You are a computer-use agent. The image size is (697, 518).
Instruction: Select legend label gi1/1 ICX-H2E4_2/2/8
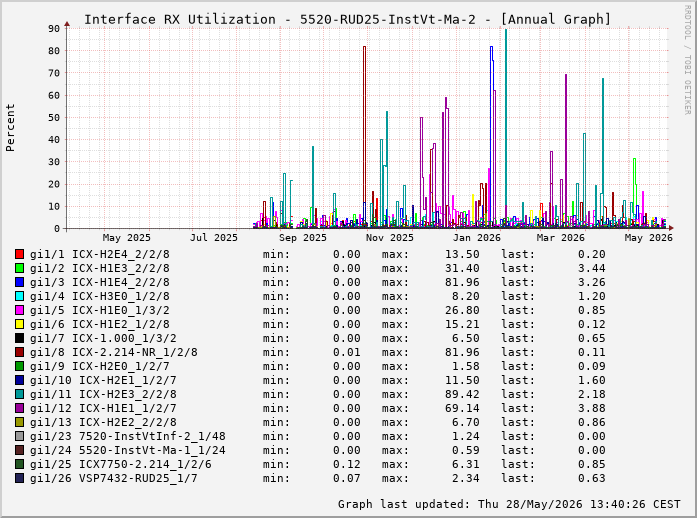click(x=100, y=254)
